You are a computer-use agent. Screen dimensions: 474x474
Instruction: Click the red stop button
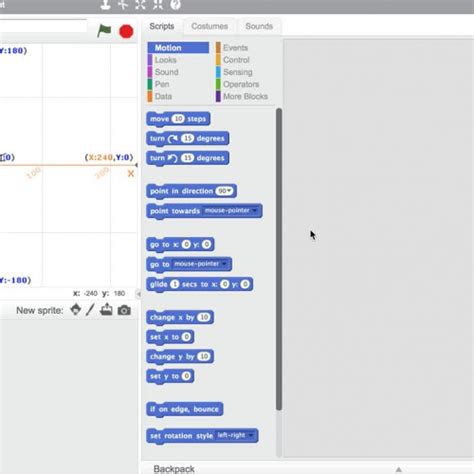click(x=126, y=32)
